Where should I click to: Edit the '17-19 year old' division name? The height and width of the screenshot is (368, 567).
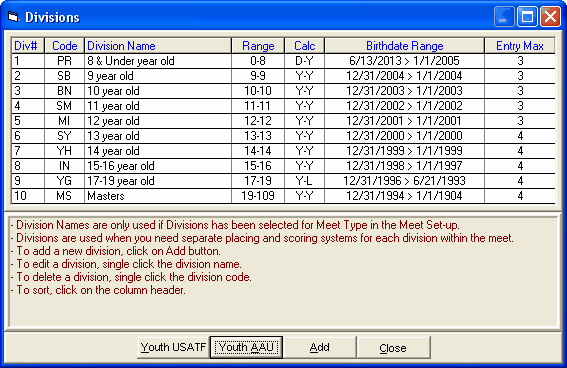(x=158, y=181)
